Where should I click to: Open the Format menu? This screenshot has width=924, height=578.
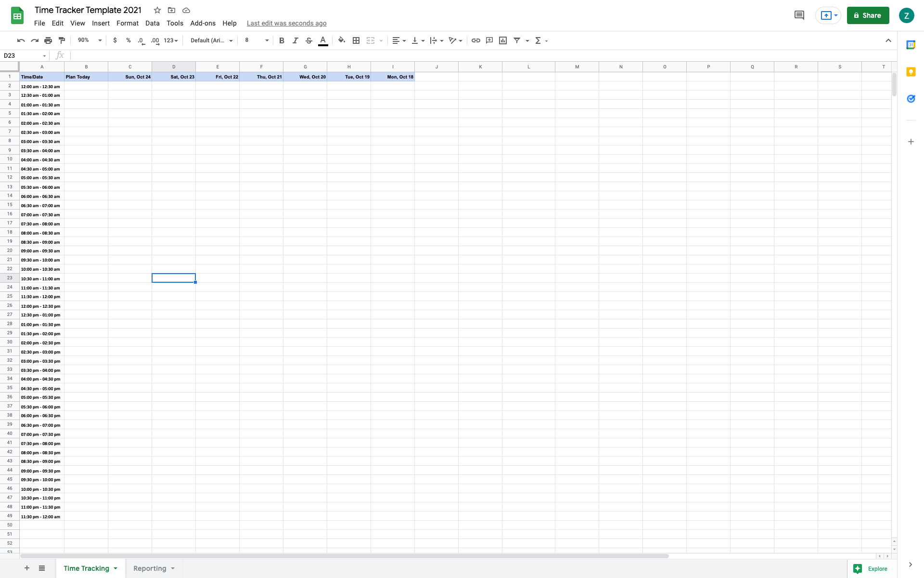click(x=127, y=23)
